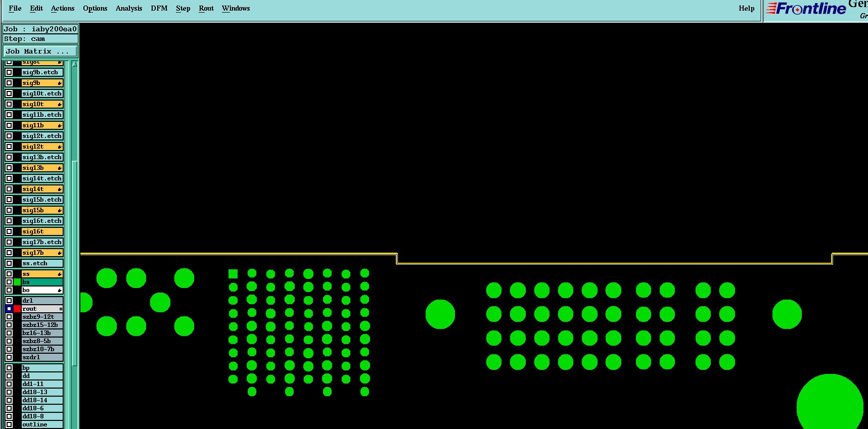Select the szbz9-12t layer name
868x429 pixels.
tap(42, 317)
